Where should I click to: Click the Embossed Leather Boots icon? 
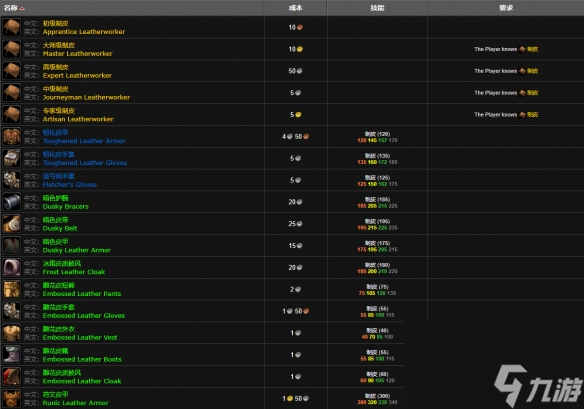(x=12, y=355)
